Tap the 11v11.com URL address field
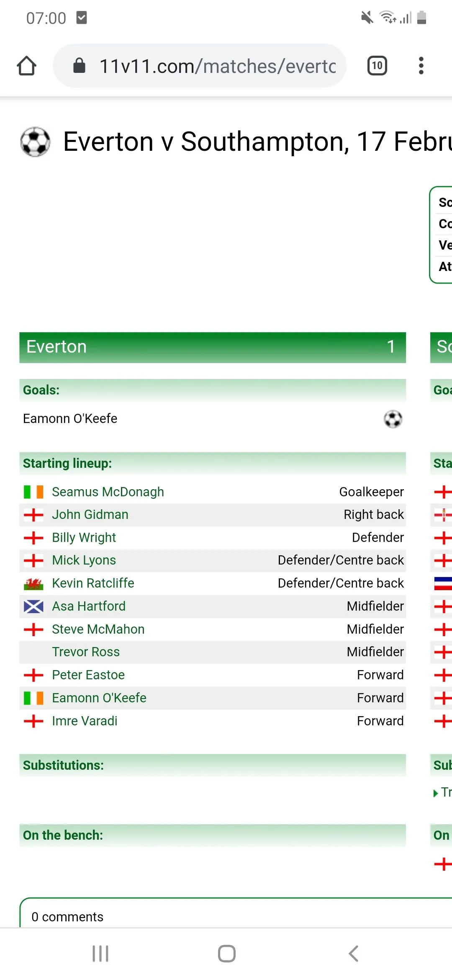452x980 pixels. click(218, 66)
